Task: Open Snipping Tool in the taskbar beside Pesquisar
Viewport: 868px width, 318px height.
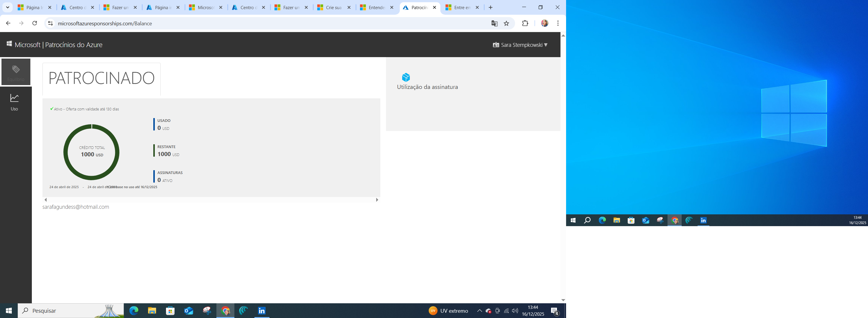Action: [x=207, y=311]
